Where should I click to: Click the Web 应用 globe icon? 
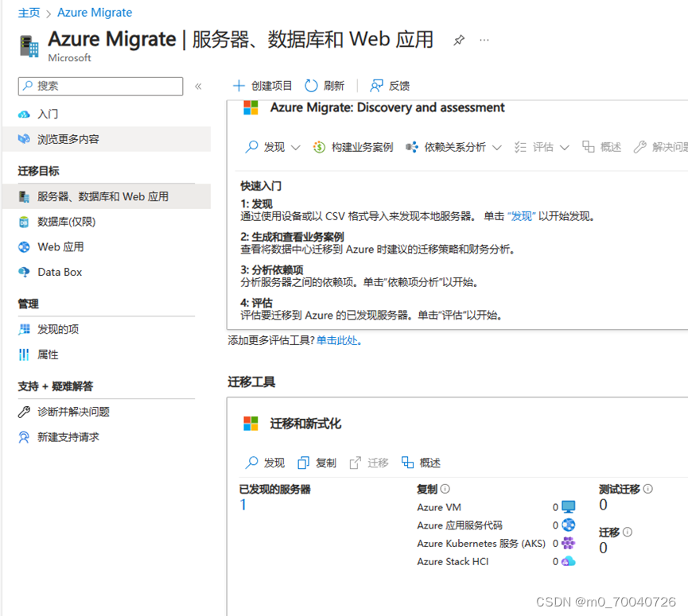(24, 247)
